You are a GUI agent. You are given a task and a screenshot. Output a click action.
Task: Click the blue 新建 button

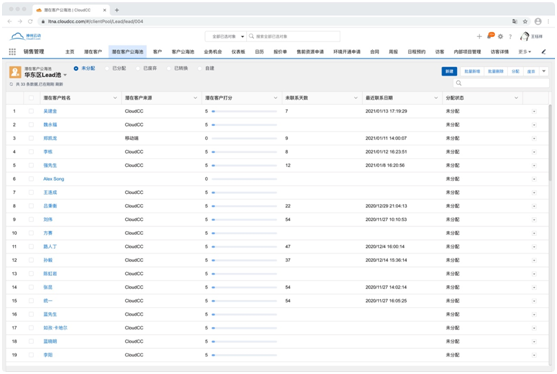pyautogui.click(x=449, y=71)
